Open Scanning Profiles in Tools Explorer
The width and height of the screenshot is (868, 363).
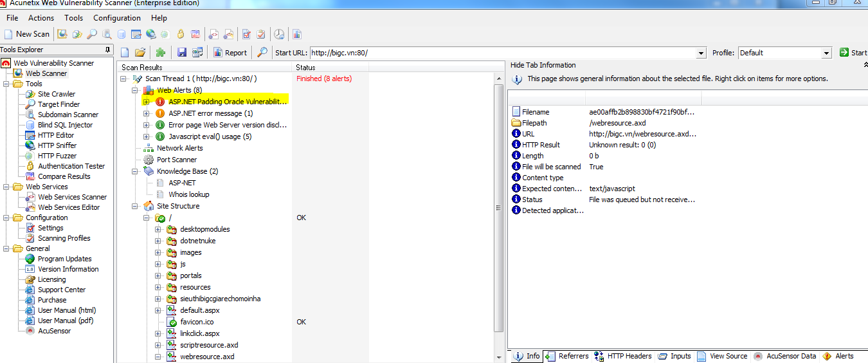point(64,238)
